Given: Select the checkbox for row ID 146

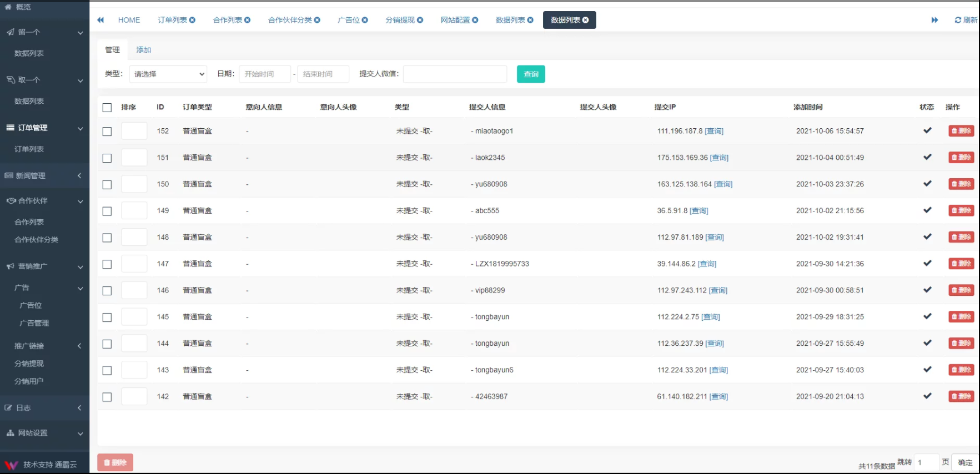Looking at the screenshot, I should 107,291.
